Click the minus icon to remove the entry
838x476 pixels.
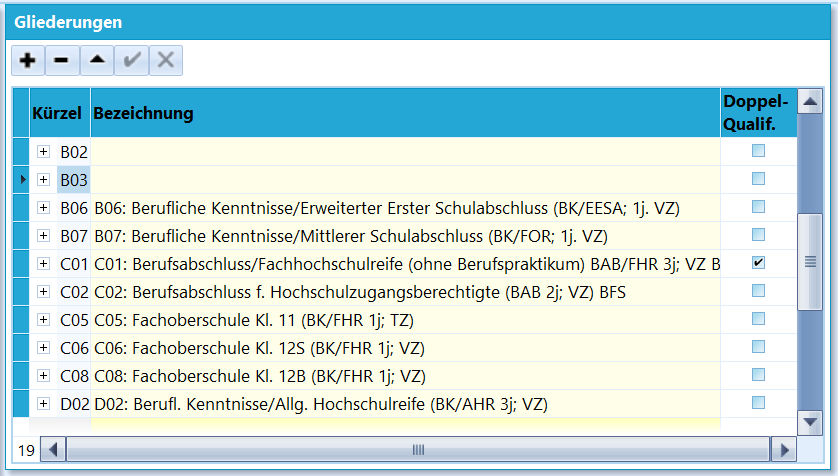(62, 60)
